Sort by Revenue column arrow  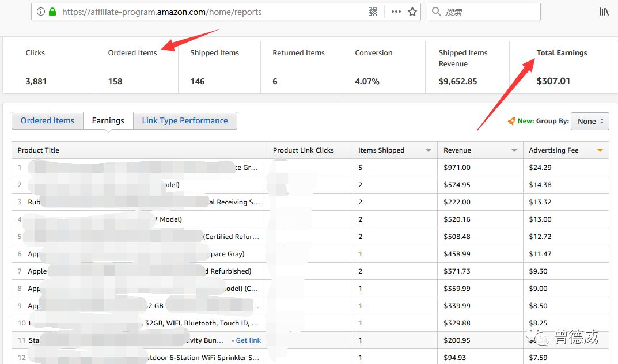point(514,150)
